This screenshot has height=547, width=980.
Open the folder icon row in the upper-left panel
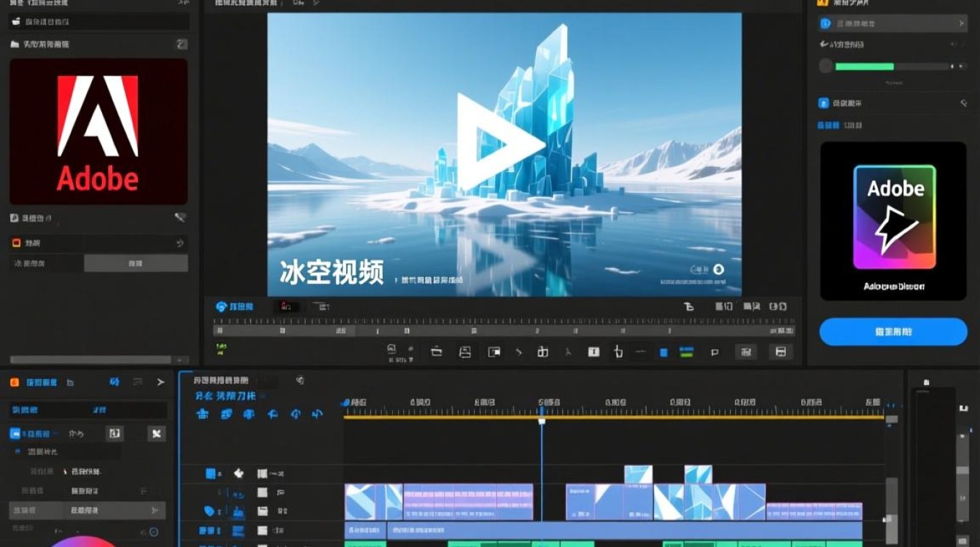pos(98,44)
